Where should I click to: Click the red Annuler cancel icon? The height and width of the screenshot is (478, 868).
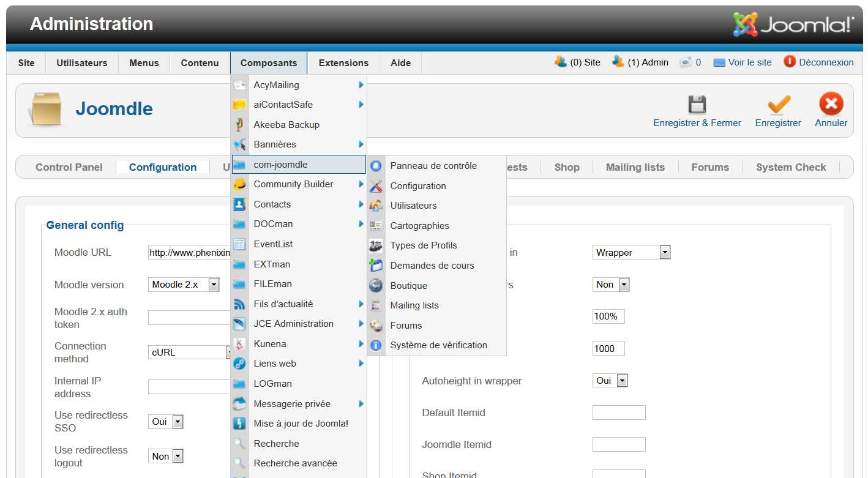pos(831,104)
